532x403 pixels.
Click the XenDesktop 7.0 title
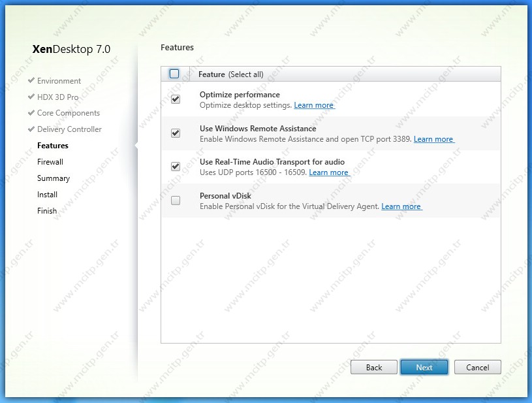[x=71, y=49]
